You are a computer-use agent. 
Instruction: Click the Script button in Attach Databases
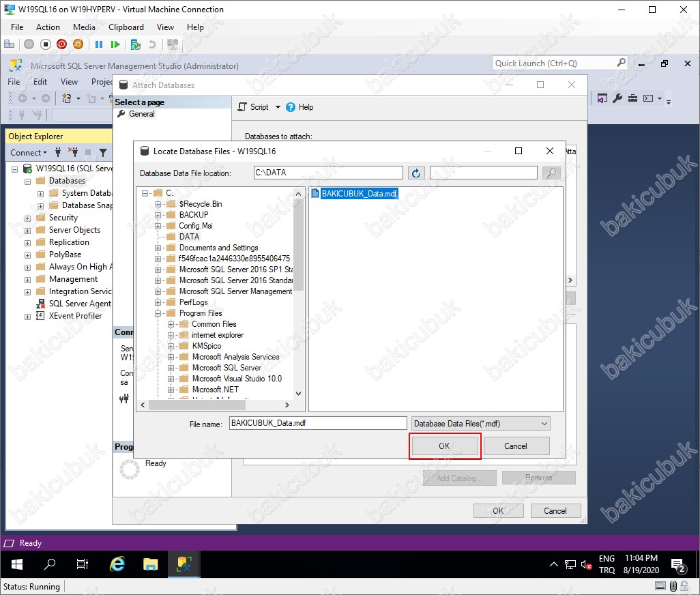point(253,107)
